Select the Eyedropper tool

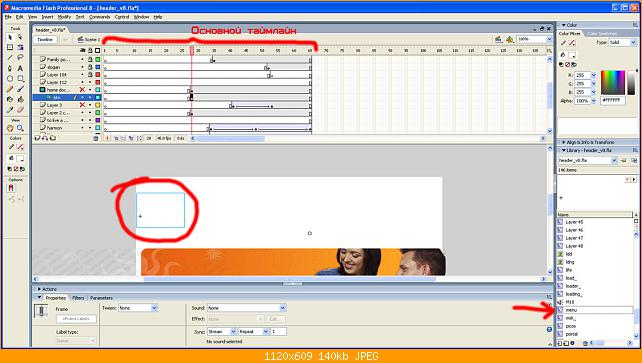(10, 110)
